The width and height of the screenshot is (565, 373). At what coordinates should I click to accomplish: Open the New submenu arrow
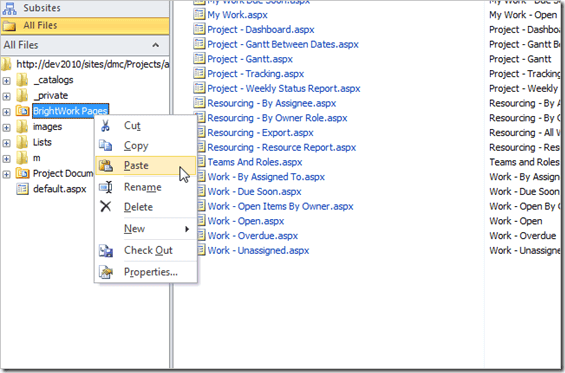pos(187,229)
